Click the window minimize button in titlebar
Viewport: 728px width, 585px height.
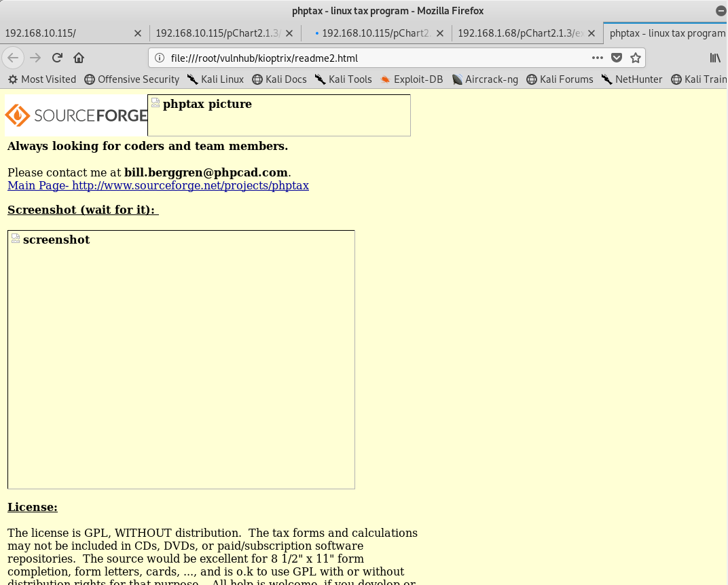(721, 11)
